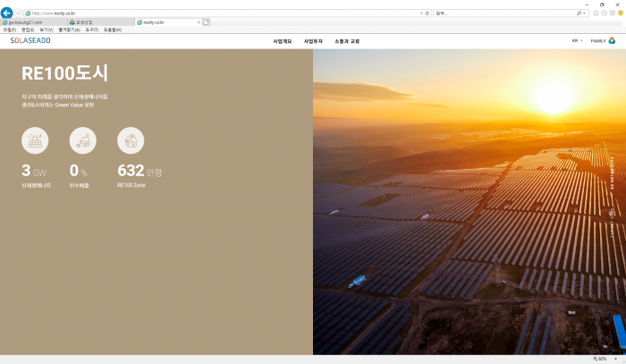Image resolution: width=626 pixels, height=364 pixels.
Task: Open favorites star icon
Action: [605, 13]
